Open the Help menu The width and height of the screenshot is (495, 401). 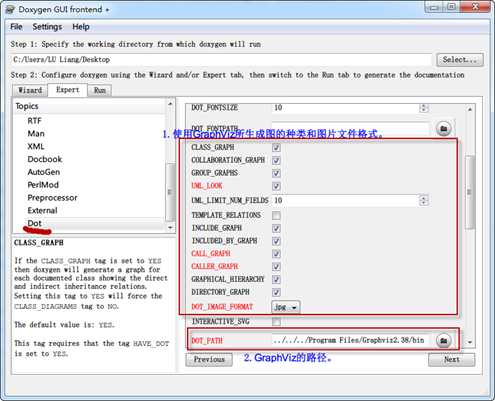(x=81, y=27)
